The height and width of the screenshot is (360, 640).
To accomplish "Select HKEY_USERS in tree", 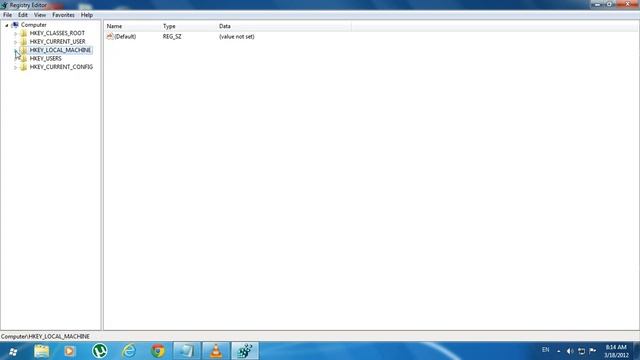I will [45, 59].
